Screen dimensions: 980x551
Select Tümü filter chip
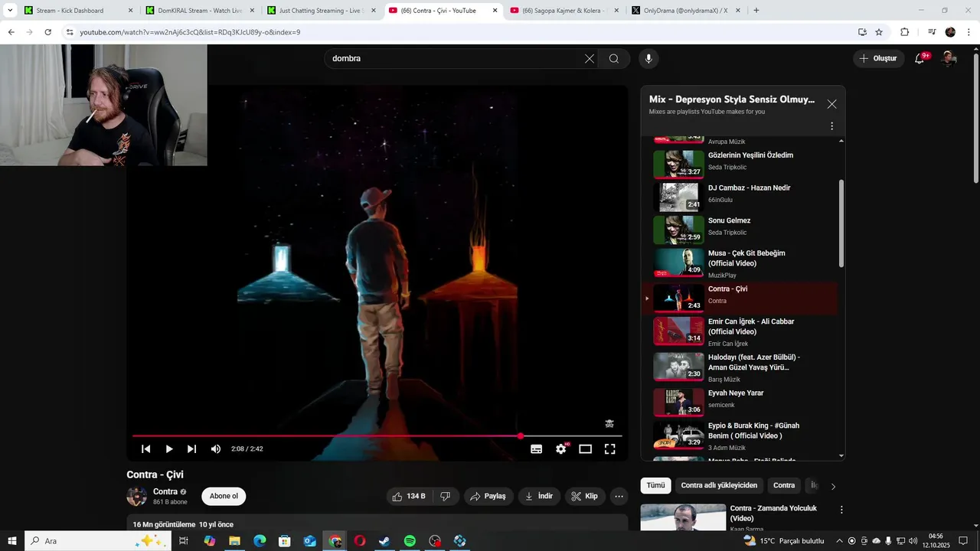tap(655, 486)
